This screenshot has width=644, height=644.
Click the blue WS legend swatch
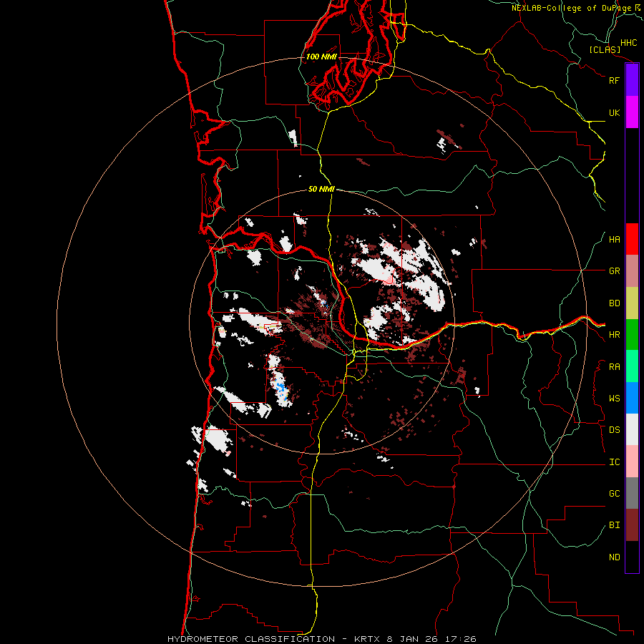coord(632,398)
